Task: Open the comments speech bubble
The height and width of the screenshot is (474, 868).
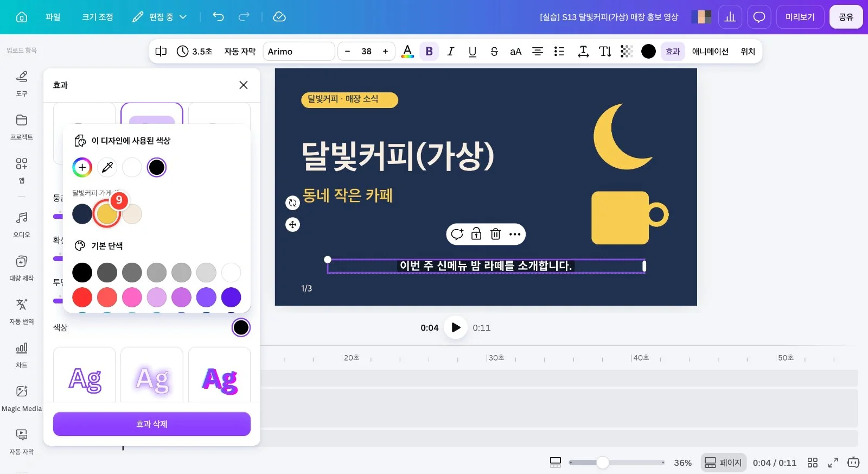Action: [759, 17]
